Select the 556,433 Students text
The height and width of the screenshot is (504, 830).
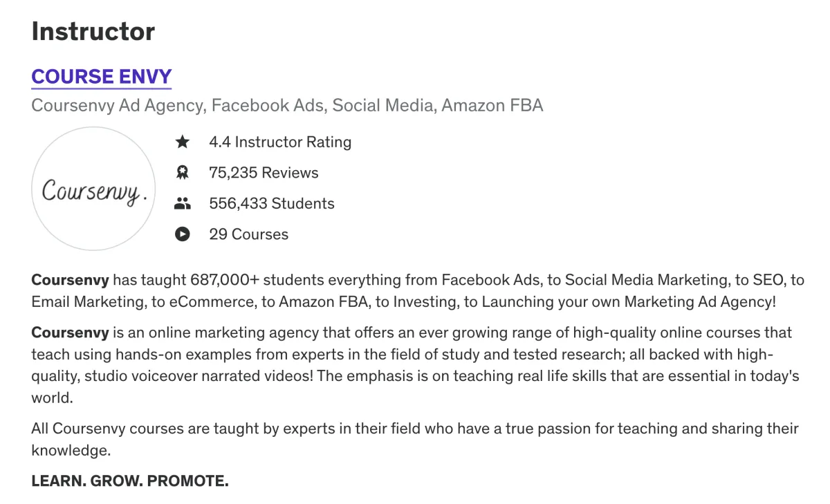click(x=272, y=203)
